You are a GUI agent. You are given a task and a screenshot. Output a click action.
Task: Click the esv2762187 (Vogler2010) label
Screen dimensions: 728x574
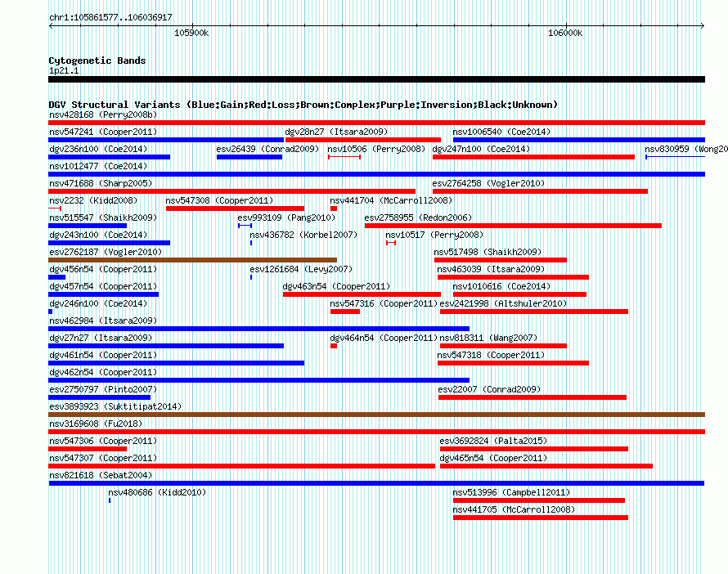point(106,252)
